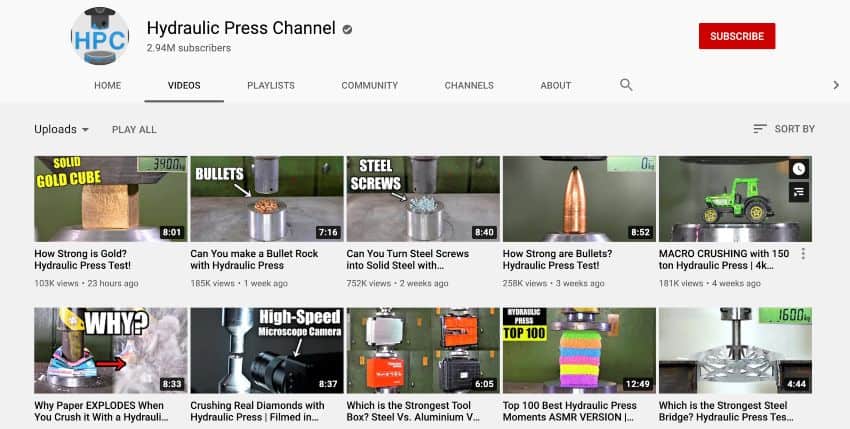The width and height of the screenshot is (850, 429).
Task: Switch to the ABOUT tab
Action: [x=556, y=85]
